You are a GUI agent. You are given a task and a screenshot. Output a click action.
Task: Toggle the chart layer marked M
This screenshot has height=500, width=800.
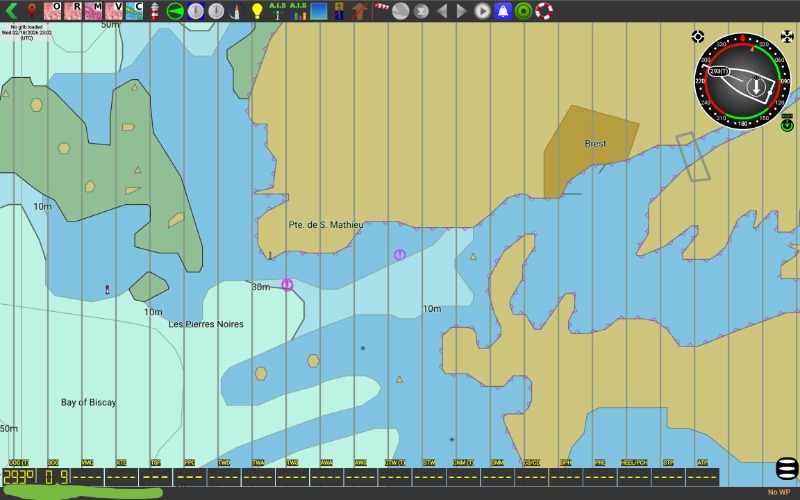[94, 11]
